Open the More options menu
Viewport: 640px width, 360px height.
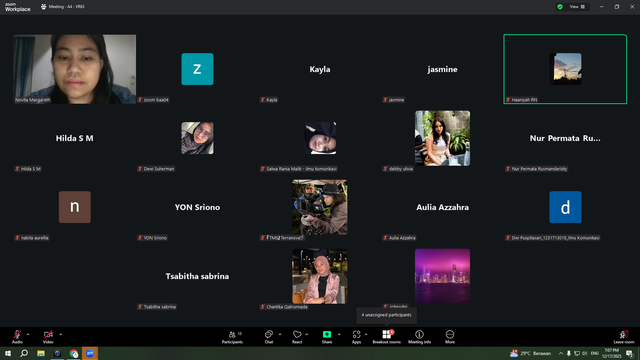tap(450, 337)
